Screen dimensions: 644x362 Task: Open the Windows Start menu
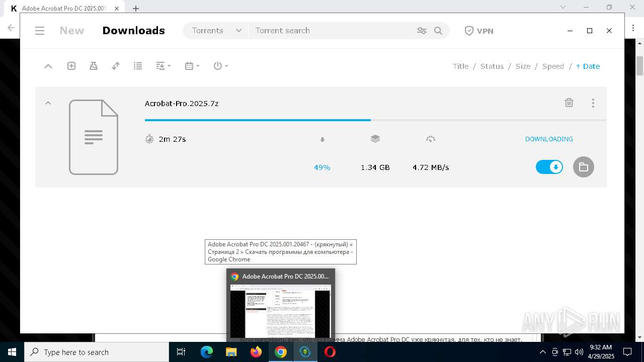pyautogui.click(x=12, y=352)
